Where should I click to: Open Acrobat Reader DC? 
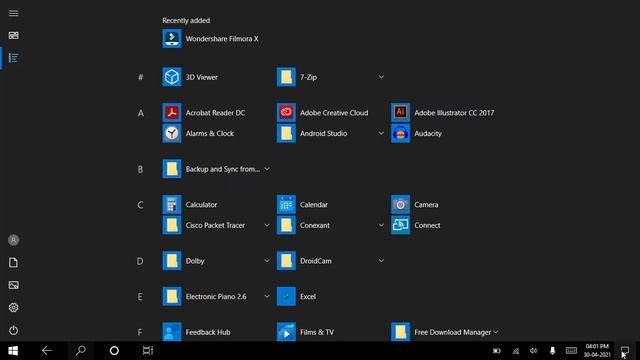tap(204, 113)
